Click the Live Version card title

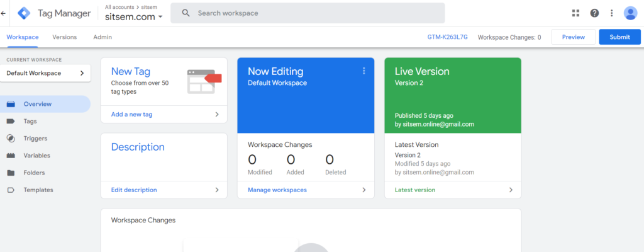[422, 71]
